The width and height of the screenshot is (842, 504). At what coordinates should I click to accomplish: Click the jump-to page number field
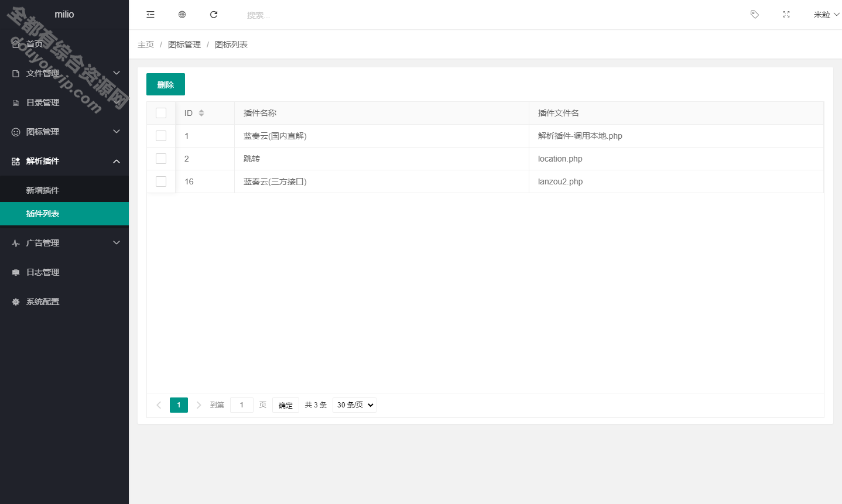[x=242, y=405]
